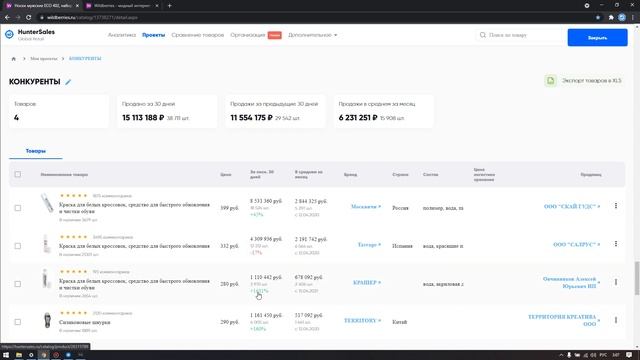Open the browser extensions puzzle icon
This screenshot has width=640, height=360.
611,18
